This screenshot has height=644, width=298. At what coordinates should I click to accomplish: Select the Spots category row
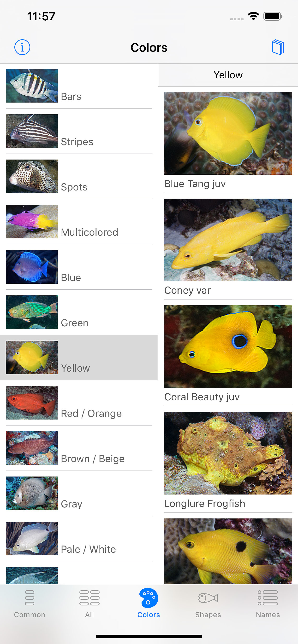click(x=79, y=177)
